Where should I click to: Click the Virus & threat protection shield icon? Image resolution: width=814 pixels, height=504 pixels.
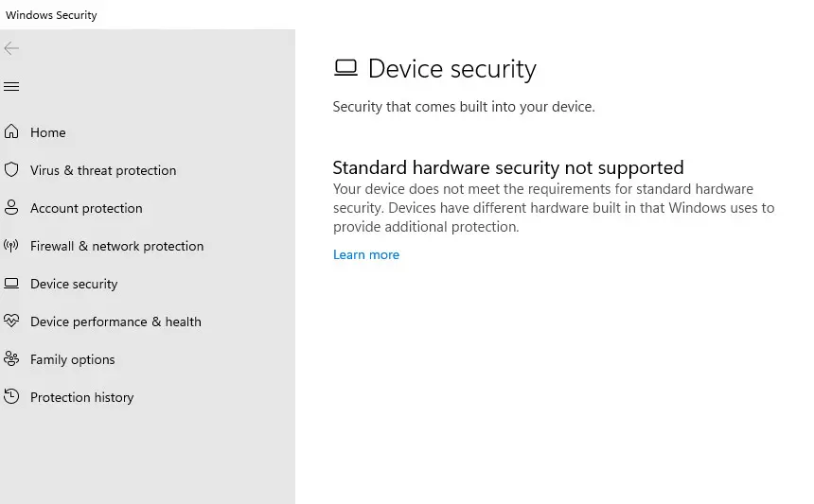(x=11, y=170)
